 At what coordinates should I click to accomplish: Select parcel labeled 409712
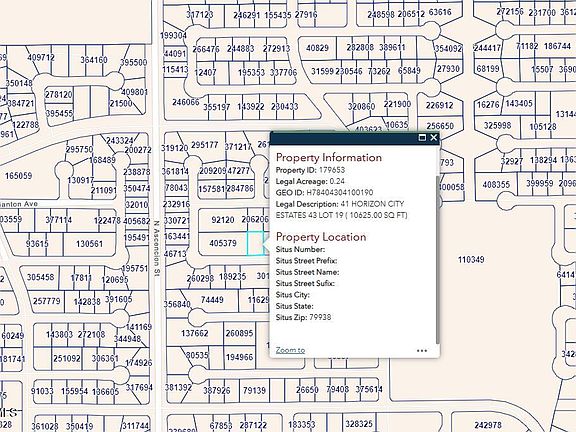click(41, 58)
